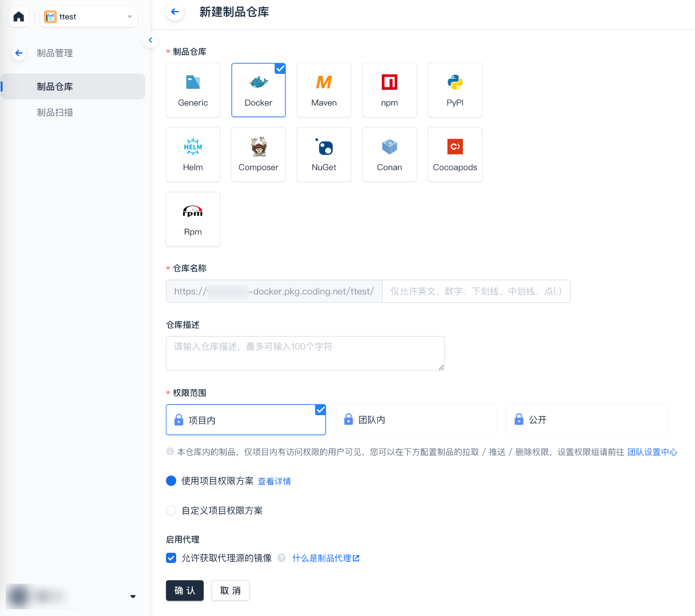Image resolution: width=695 pixels, height=616 pixels.
Task: Choose the Helm repository type
Action: click(193, 154)
